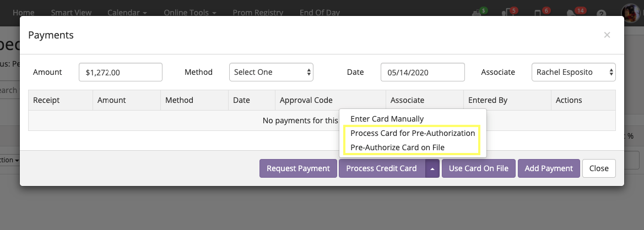Open the Associate Rachel Esposito dropdown
Image resolution: width=644 pixels, height=230 pixels.
(573, 72)
